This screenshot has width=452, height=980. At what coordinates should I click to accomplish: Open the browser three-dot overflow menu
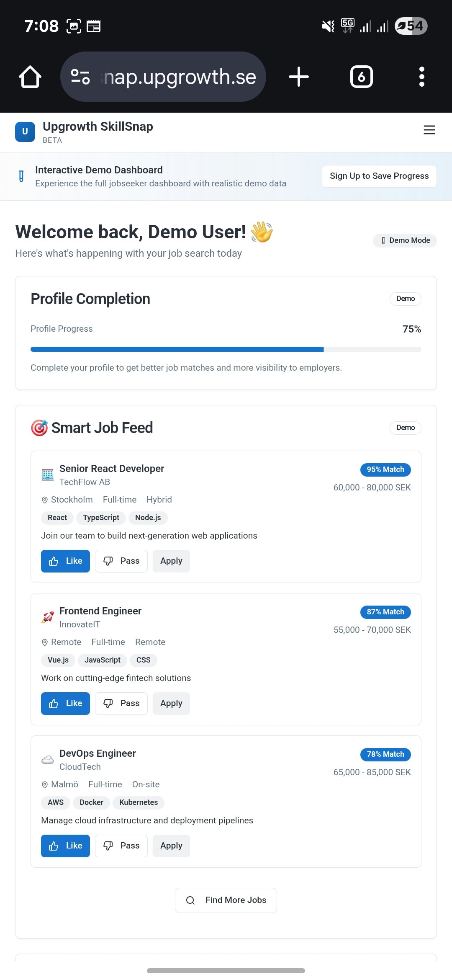click(x=422, y=77)
